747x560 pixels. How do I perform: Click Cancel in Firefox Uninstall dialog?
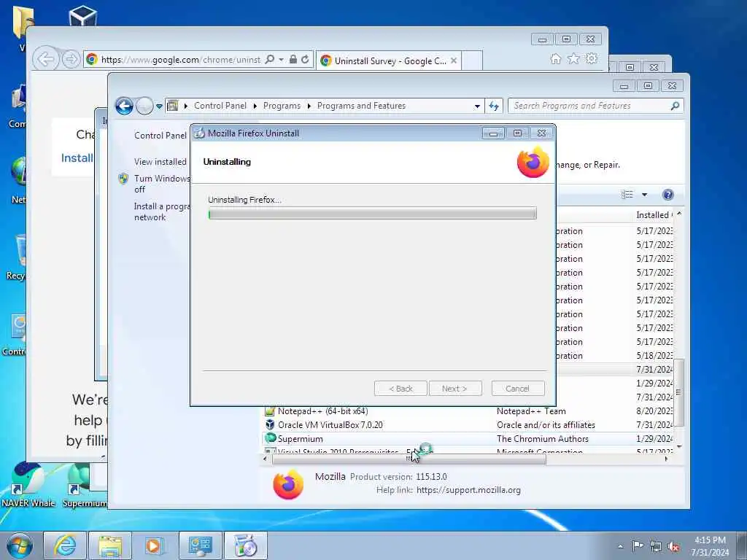(x=518, y=389)
